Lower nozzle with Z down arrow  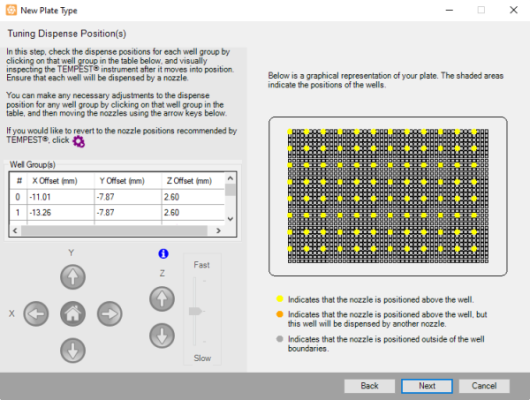(x=162, y=336)
